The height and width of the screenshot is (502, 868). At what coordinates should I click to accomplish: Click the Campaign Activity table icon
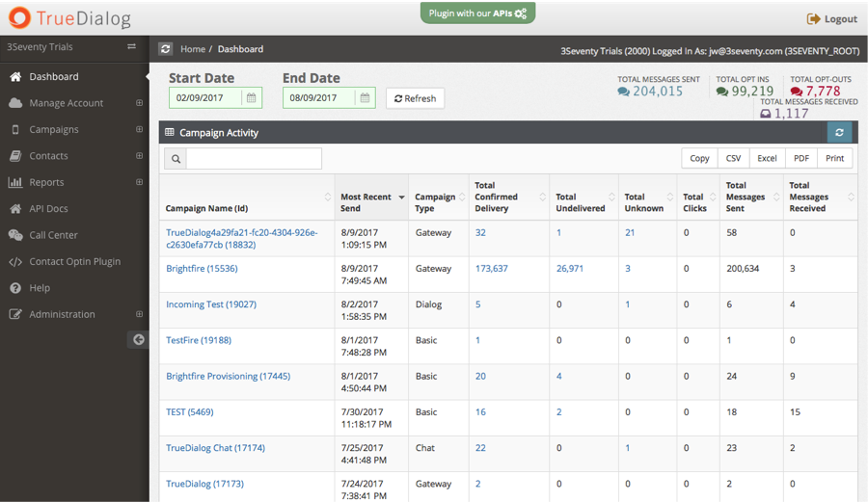pos(170,132)
